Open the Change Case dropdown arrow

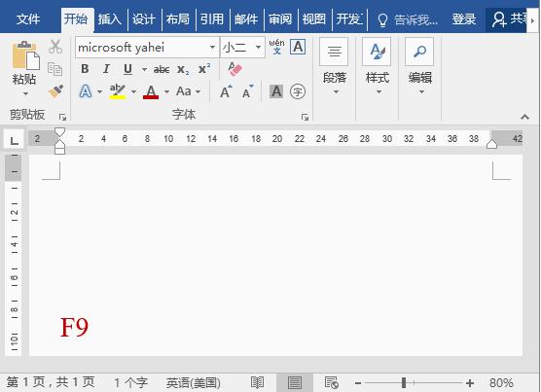pos(198,91)
